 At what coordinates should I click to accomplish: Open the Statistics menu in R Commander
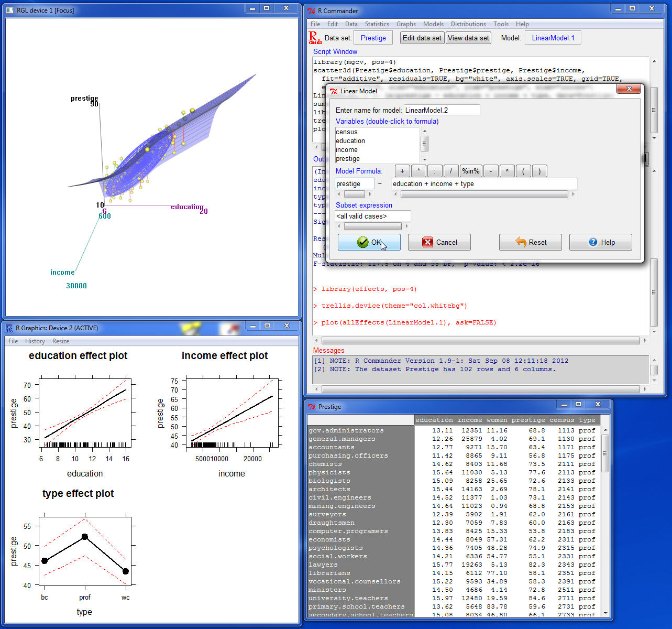[x=377, y=24]
